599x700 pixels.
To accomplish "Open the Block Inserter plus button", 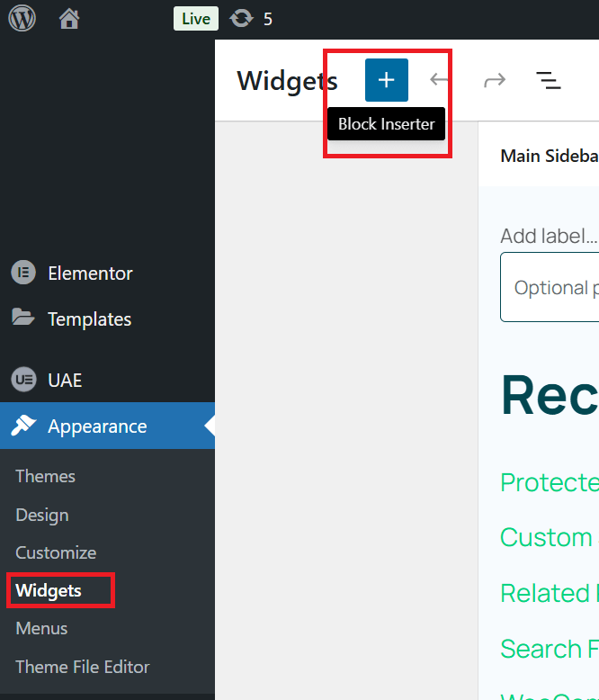I will (387, 80).
